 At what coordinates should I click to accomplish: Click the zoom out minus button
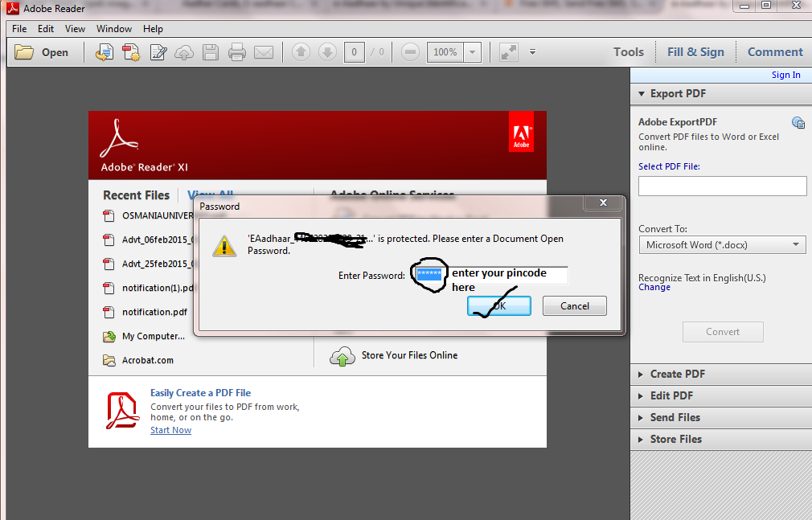point(410,52)
